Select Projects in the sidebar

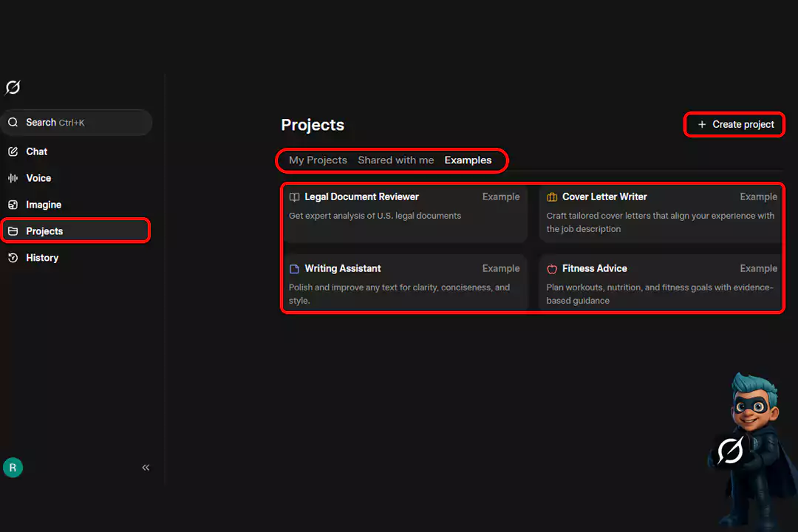(44, 231)
